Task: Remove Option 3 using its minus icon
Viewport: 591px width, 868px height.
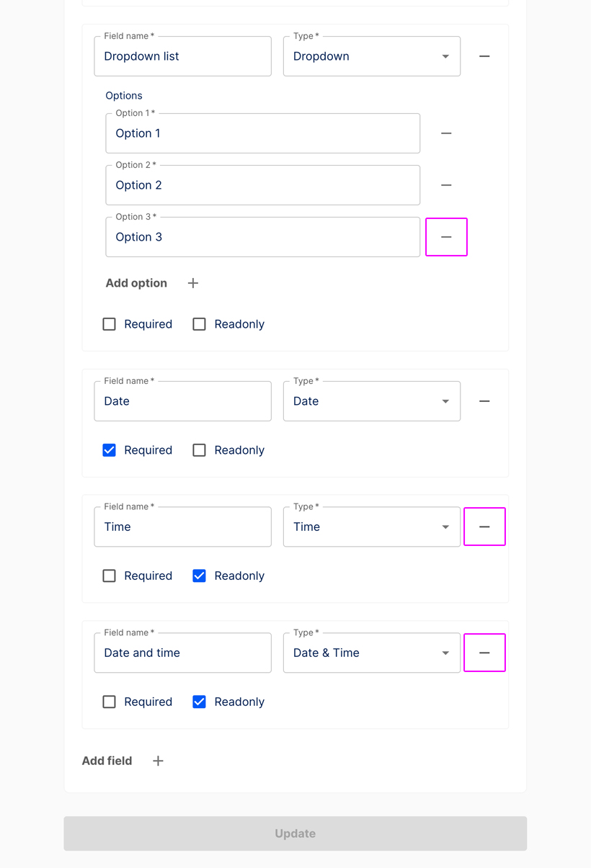Action: point(446,236)
